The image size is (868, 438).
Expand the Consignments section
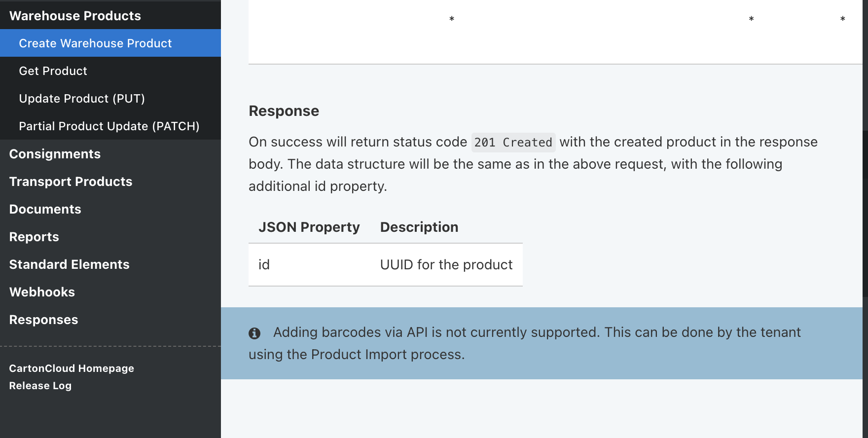click(55, 154)
